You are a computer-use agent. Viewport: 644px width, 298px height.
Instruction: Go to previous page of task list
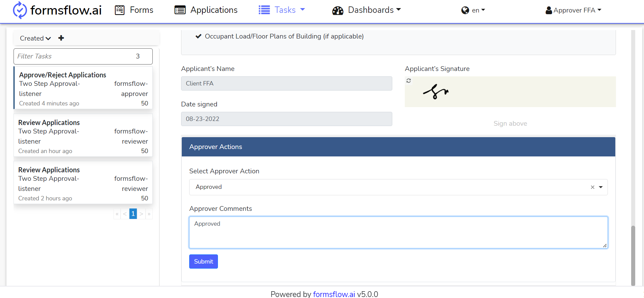[125, 214]
